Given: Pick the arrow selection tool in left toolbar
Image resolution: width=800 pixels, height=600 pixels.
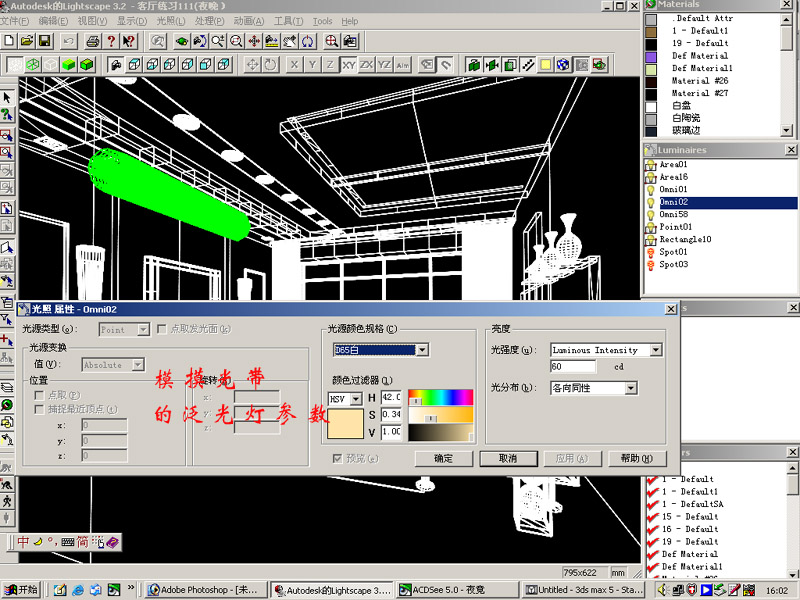Looking at the screenshot, I should pos(7,97).
